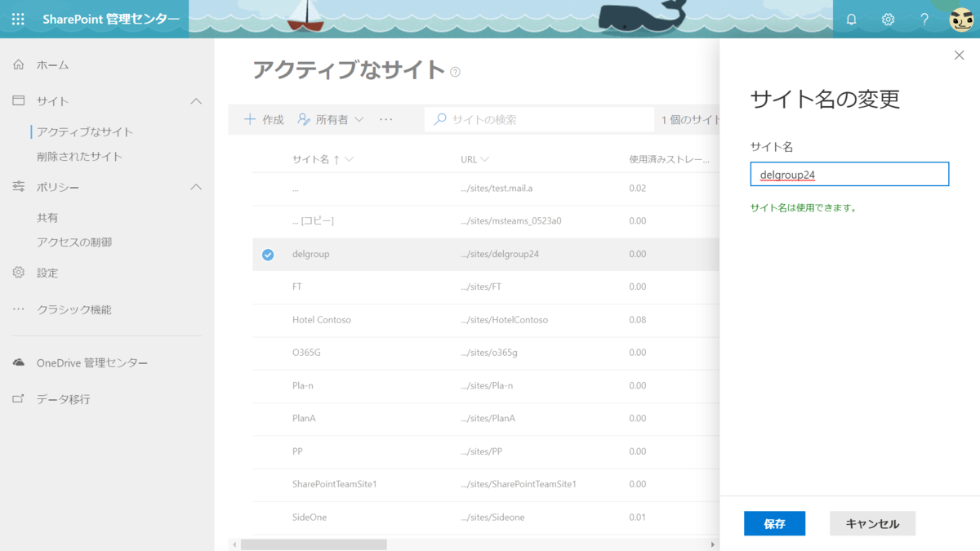
Task: Click the [コピー] site name row
Action: [485, 221]
